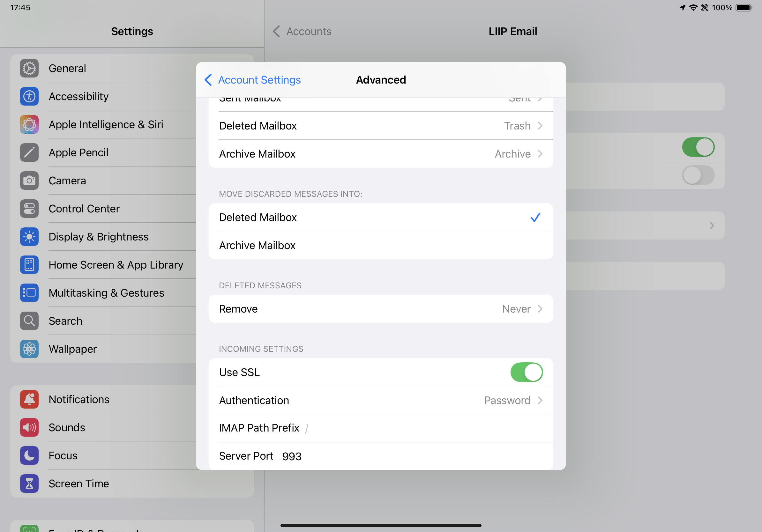This screenshot has height=532, width=762.
Task: Open Accessibility icon in sidebar
Action: coord(29,97)
